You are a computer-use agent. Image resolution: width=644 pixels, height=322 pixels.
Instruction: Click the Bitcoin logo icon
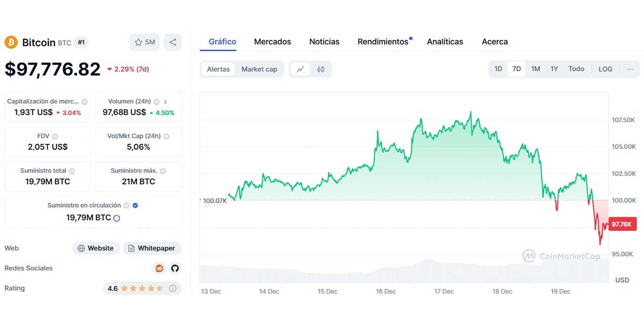11,42
